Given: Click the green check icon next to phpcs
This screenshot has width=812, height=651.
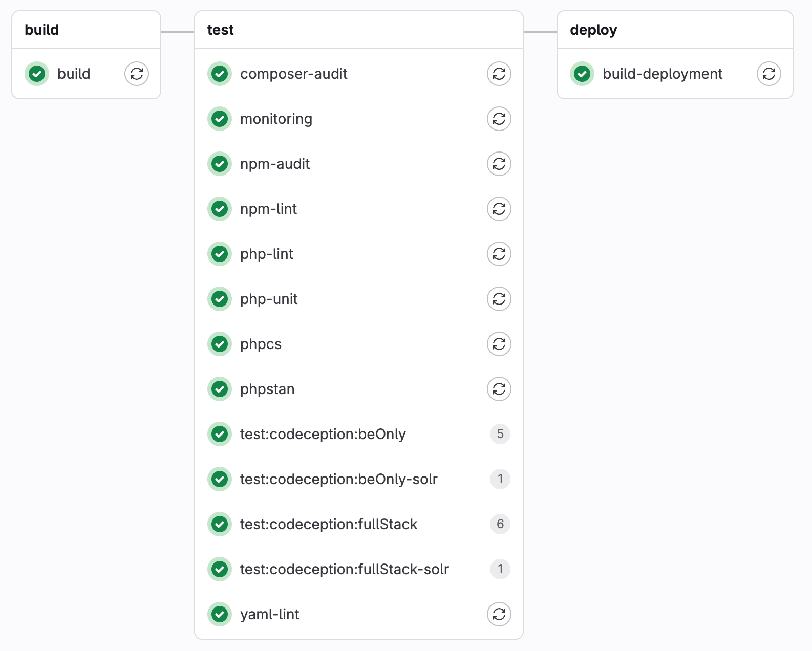Looking at the screenshot, I should 219,344.
